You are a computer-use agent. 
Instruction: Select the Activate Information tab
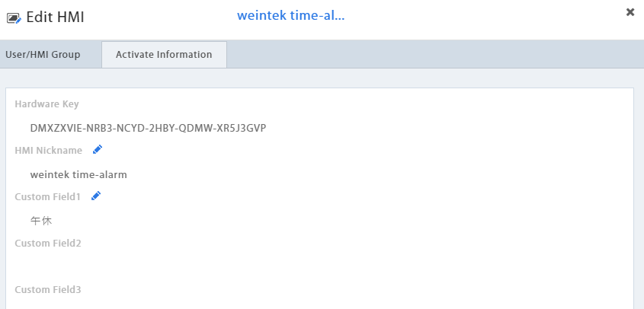pyautogui.click(x=164, y=55)
